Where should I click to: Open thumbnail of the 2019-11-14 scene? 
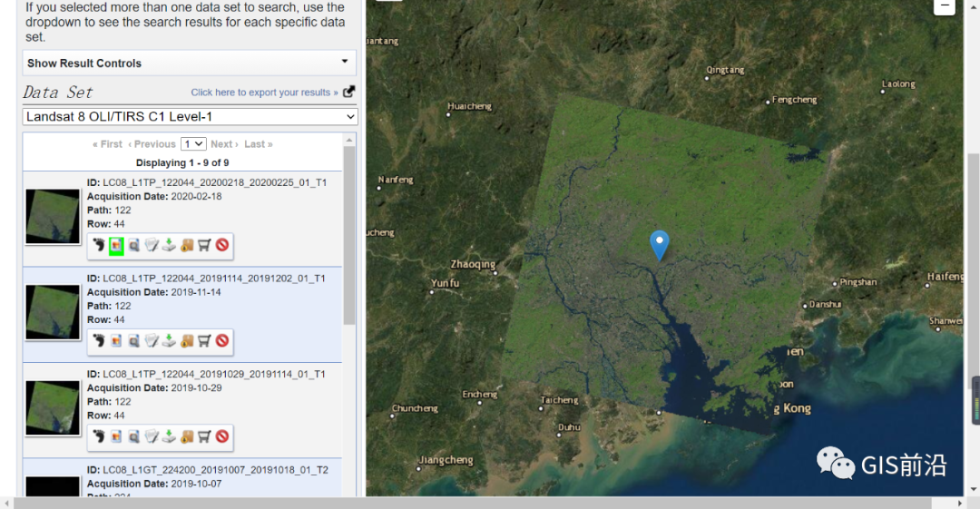pyautogui.click(x=54, y=312)
